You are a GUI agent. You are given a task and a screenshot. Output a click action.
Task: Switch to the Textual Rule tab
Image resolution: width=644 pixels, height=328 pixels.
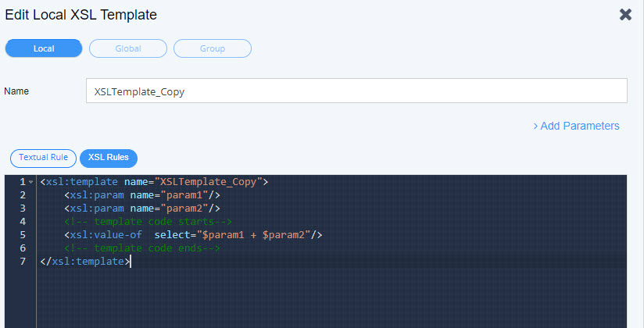click(x=43, y=158)
